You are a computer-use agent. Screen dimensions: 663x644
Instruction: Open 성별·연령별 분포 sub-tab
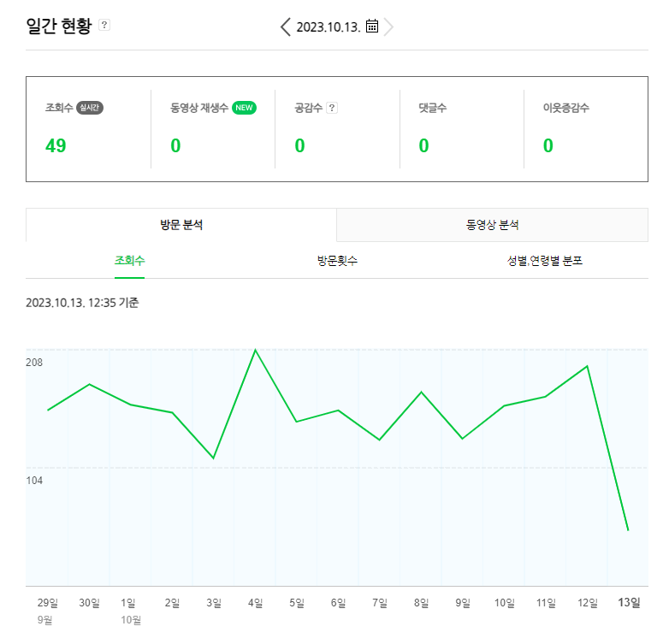[x=544, y=260]
